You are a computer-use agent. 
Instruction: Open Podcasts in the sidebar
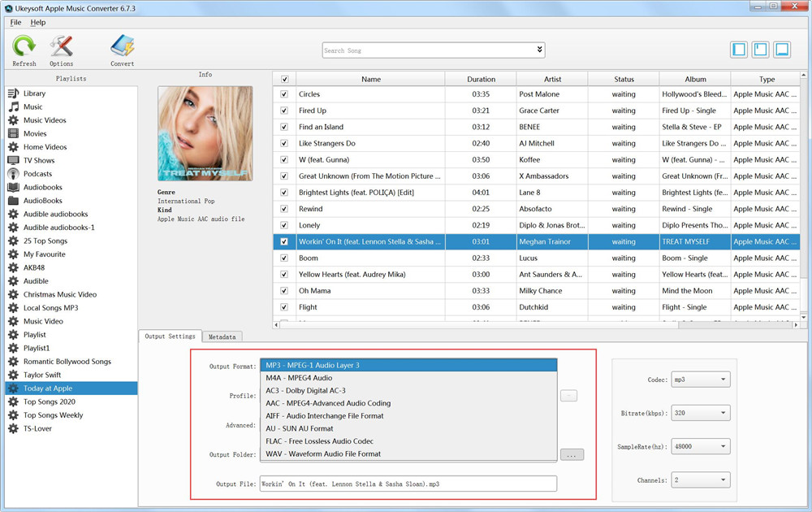coord(71,174)
